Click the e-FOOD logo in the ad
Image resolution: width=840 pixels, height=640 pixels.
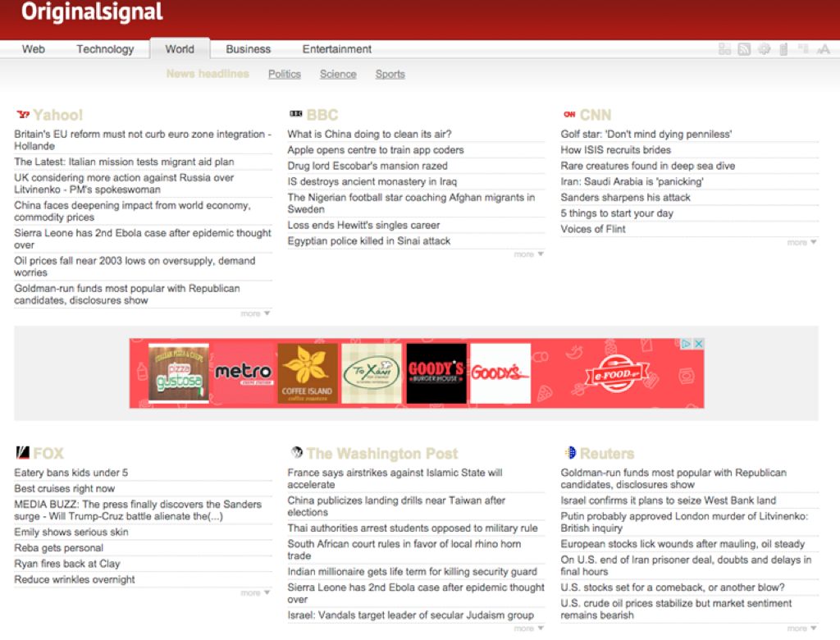click(617, 373)
